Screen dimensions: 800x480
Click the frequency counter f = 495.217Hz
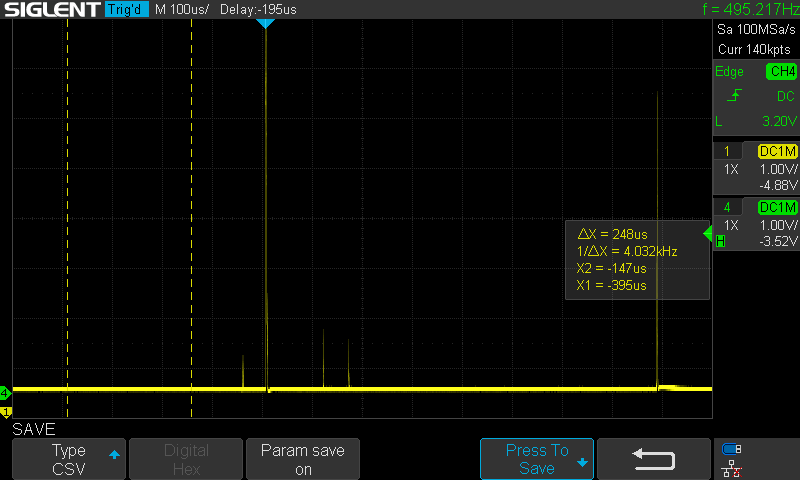751,9
